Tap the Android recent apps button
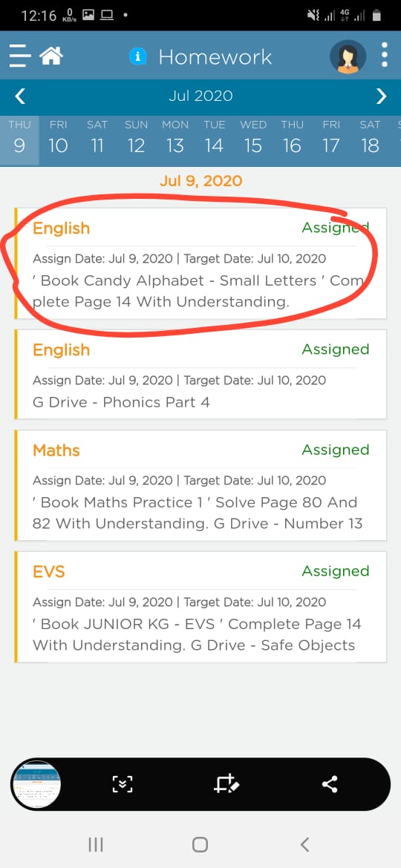 point(96,844)
